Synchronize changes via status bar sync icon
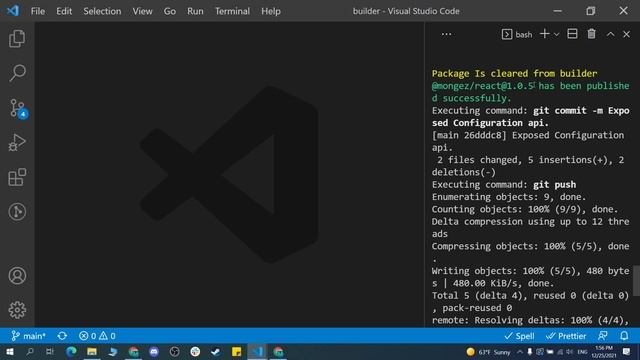The width and height of the screenshot is (640, 360). point(62,336)
